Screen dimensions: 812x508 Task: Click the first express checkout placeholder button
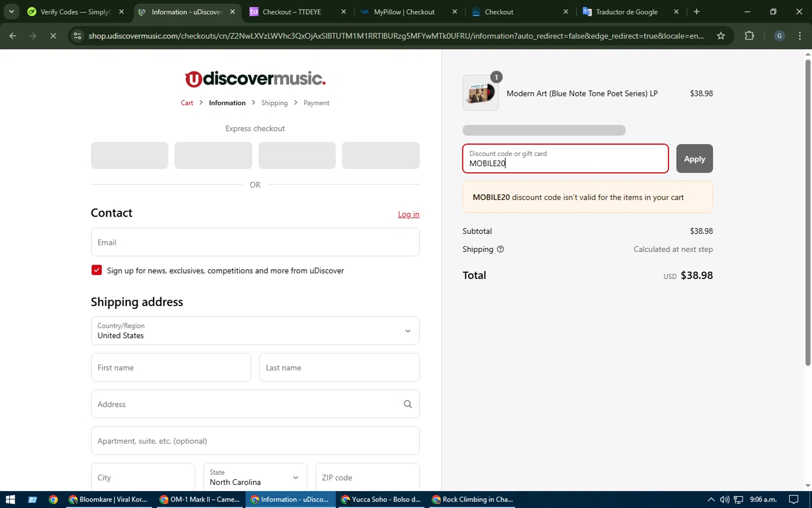pos(129,155)
